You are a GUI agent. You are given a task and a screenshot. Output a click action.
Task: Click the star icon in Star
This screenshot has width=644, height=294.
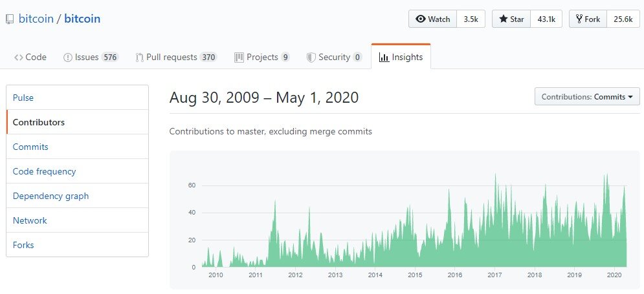(x=504, y=19)
